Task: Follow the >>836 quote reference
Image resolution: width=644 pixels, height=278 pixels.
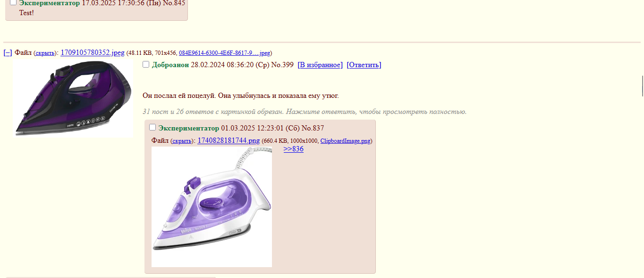Action: pos(293,149)
